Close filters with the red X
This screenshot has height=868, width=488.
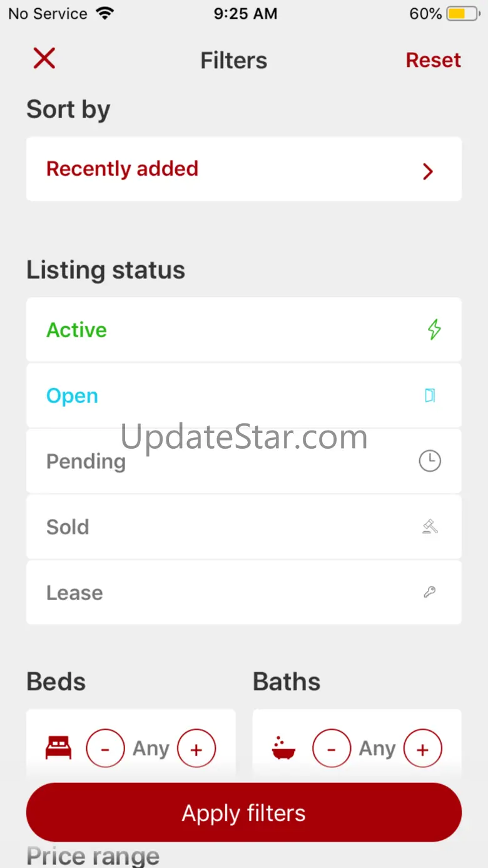[44, 59]
